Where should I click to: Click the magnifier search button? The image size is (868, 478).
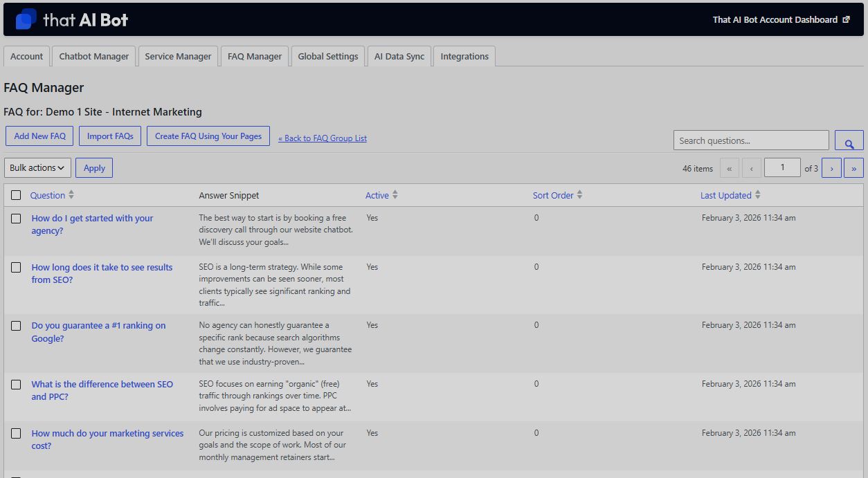coord(849,140)
